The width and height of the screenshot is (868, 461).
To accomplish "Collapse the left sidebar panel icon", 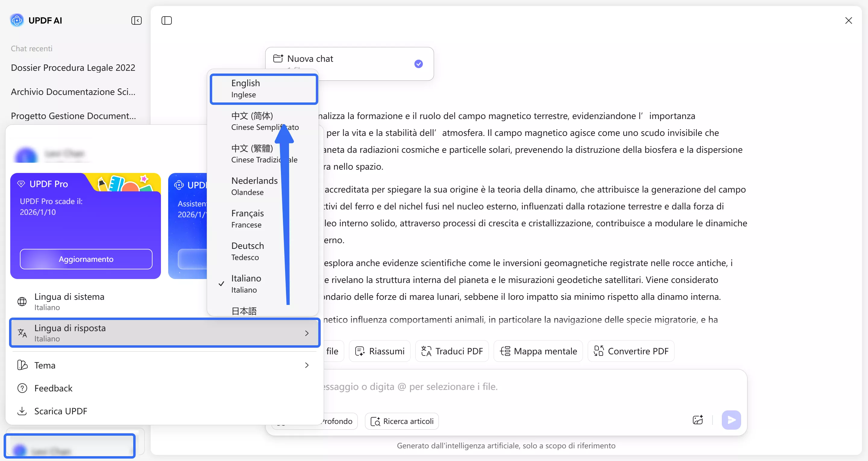I will click(136, 20).
